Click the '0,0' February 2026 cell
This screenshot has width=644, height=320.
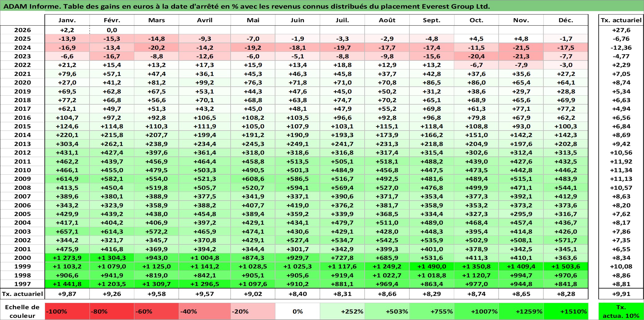tap(112, 30)
